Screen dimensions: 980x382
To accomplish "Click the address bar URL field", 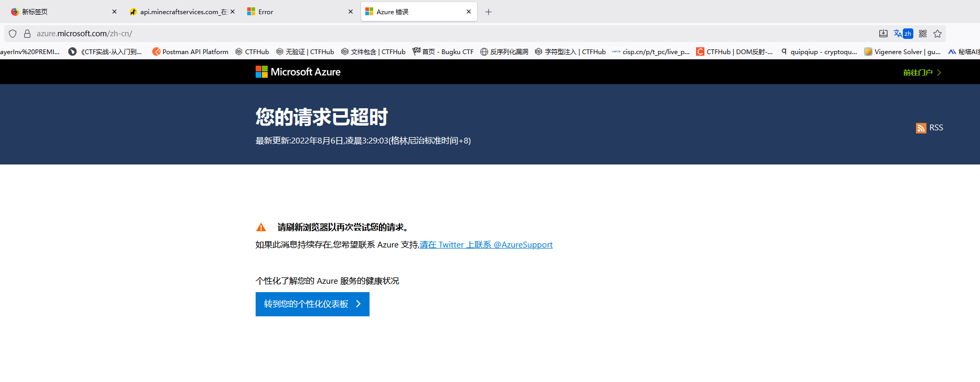I will [x=420, y=34].
